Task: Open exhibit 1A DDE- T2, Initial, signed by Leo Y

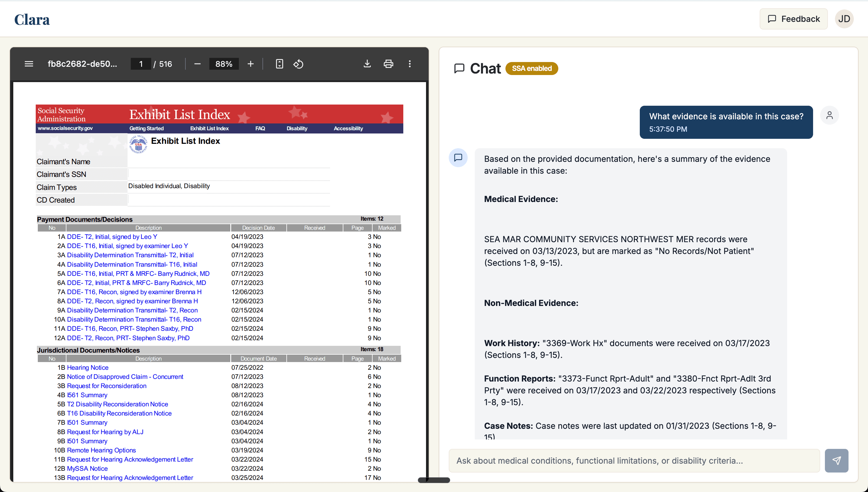Action: coord(112,237)
